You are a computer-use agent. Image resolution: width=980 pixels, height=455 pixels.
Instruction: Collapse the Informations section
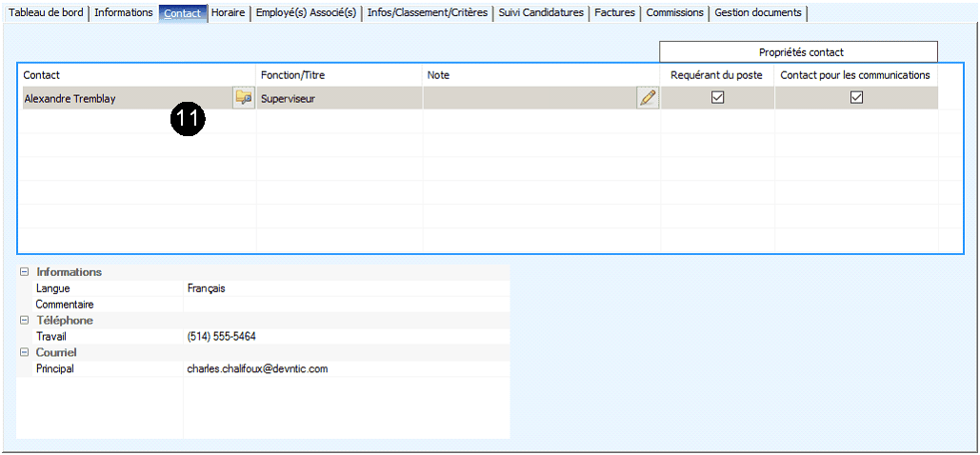click(25, 272)
